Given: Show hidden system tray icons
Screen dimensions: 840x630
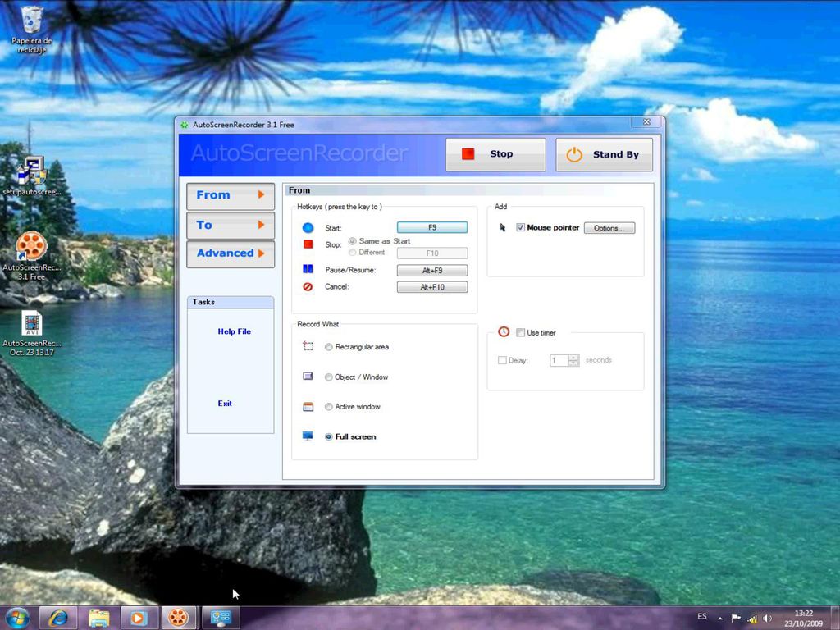Looking at the screenshot, I should coord(720,618).
